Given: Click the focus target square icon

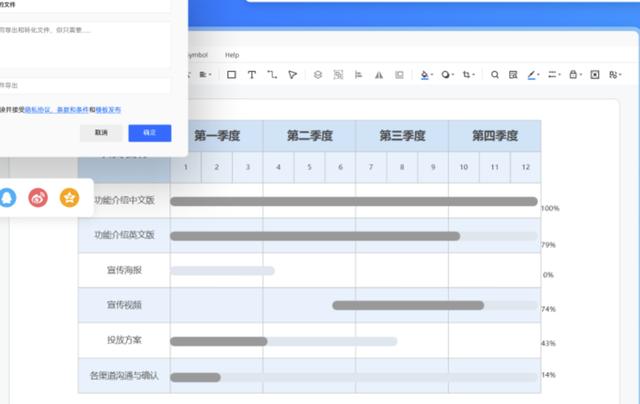Looking at the screenshot, I should click(595, 75).
